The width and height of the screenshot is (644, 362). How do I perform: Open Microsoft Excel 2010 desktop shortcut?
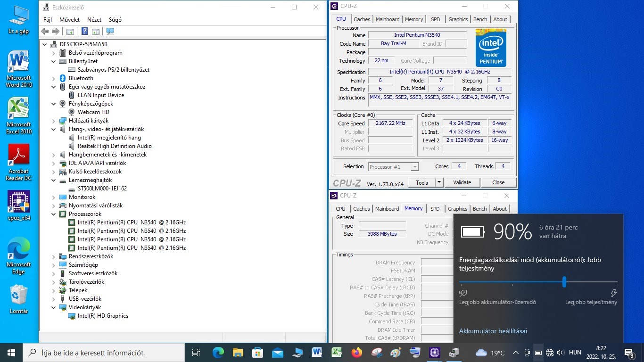pos(19,115)
